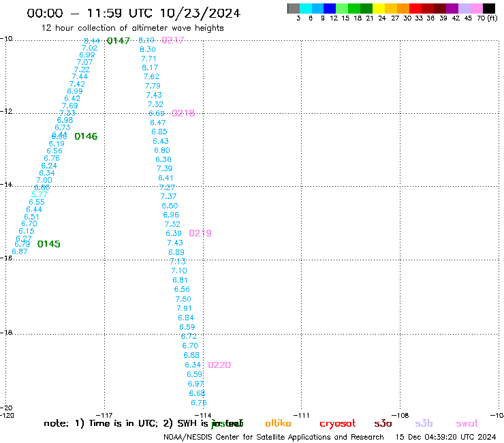Click the '70 (ft)' legend label
504x443 pixels.
coord(487,18)
